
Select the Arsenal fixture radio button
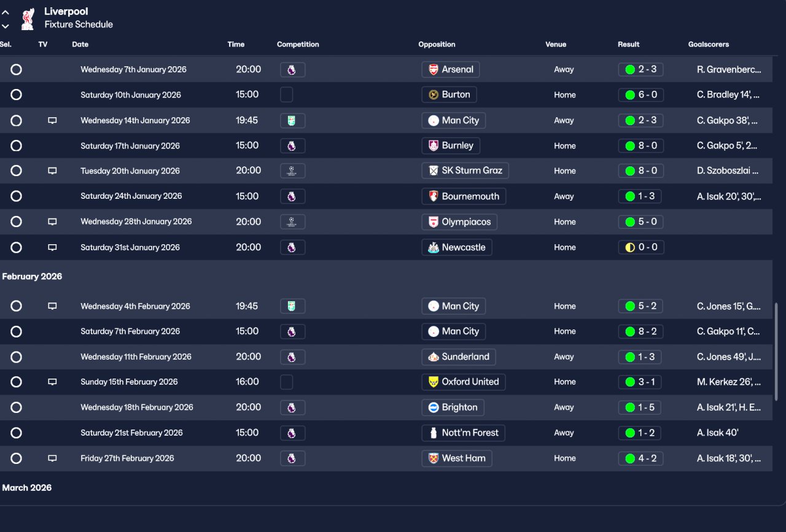pyautogui.click(x=17, y=69)
